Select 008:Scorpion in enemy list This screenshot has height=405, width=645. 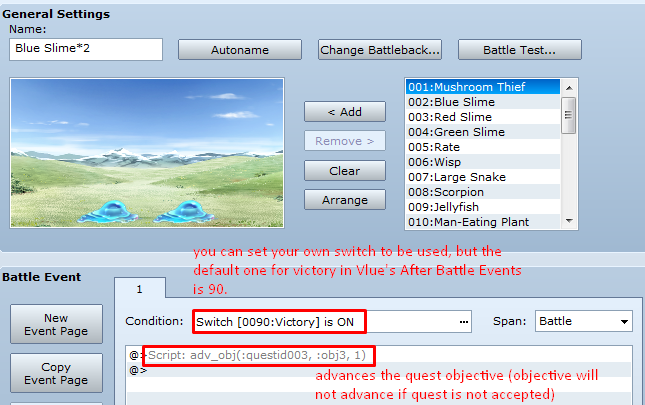point(483,192)
